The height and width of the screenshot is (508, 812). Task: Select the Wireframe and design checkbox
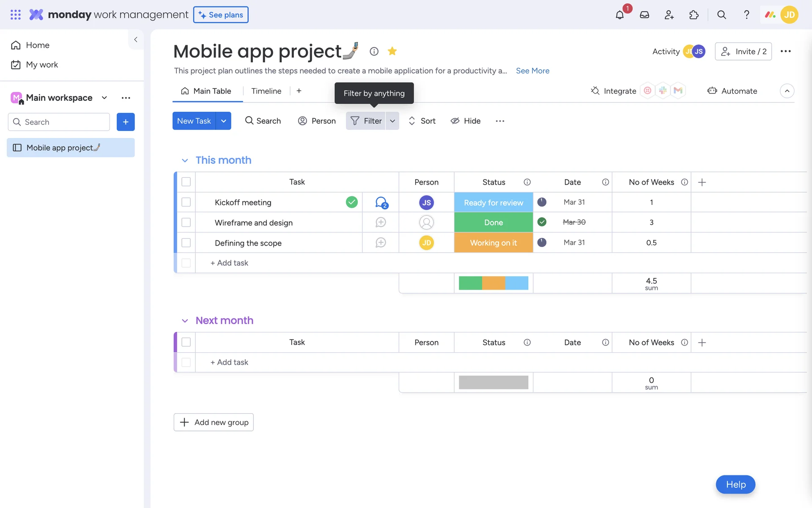(x=186, y=222)
